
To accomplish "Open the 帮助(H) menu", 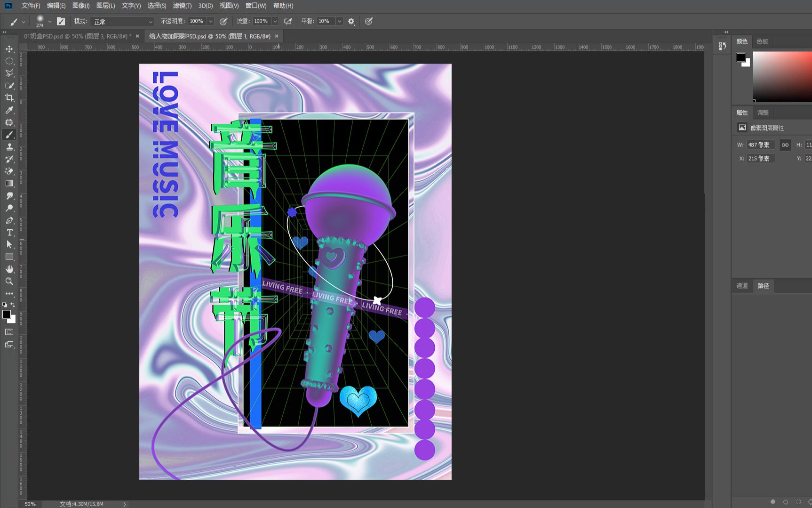I will point(283,6).
